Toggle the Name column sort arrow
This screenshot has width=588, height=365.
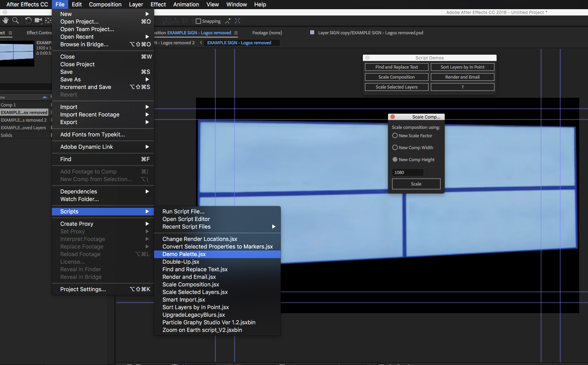[44, 97]
